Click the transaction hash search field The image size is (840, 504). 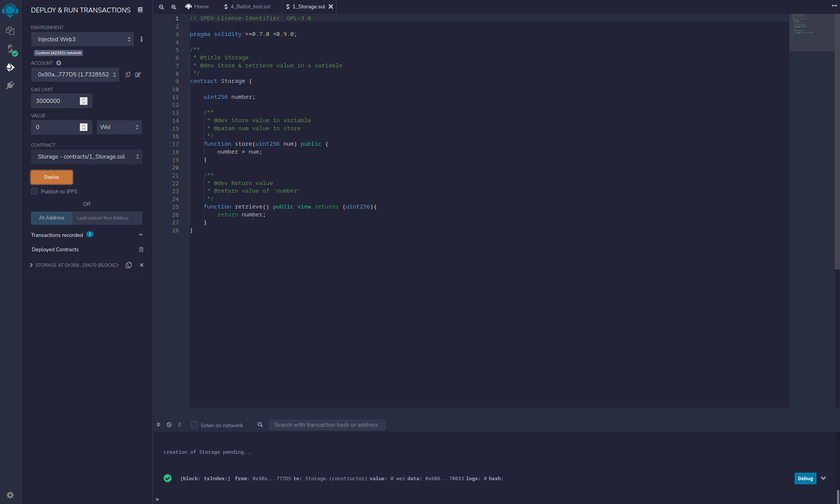327,425
